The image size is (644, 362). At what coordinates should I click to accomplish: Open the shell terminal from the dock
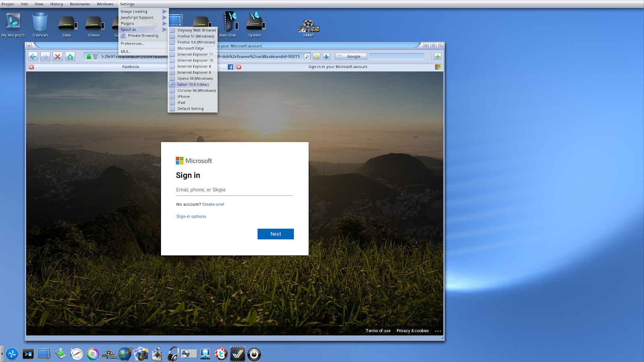pyautogui.click(x=28, y=354)
